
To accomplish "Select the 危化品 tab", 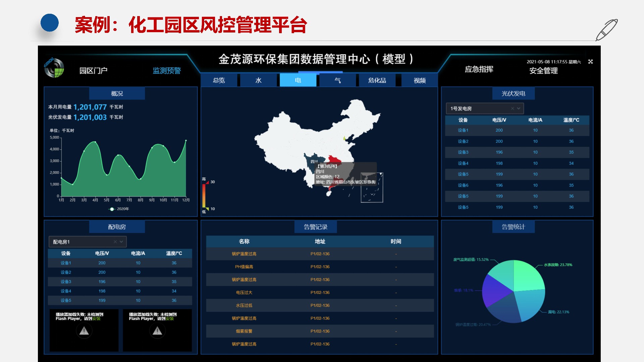I will coord(377,80).
